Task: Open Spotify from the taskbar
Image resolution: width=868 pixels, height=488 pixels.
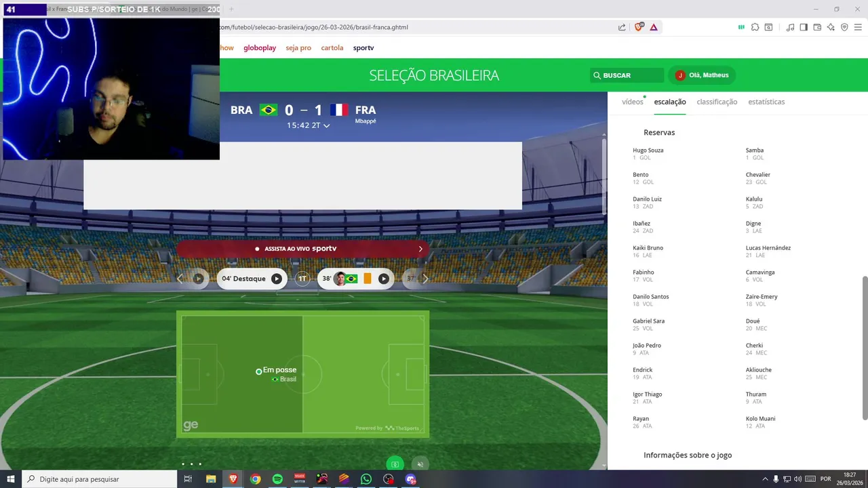Action: point(277,479)
